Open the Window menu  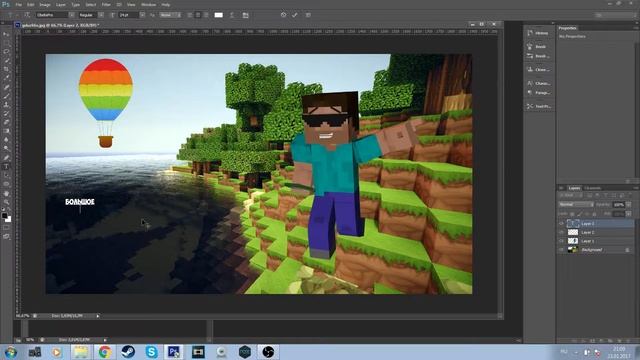point(149,4)
